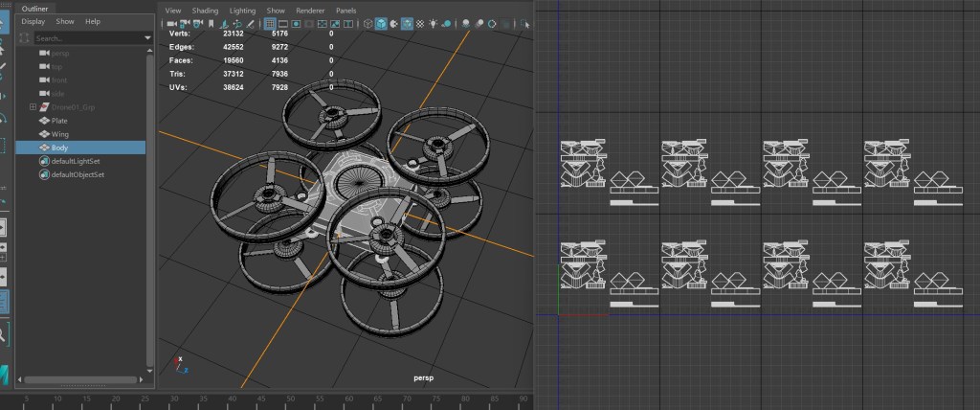This screenshot has width=980, height=410.
Task: Open the Outliner search filter dropdown
Action: point(148,38)
